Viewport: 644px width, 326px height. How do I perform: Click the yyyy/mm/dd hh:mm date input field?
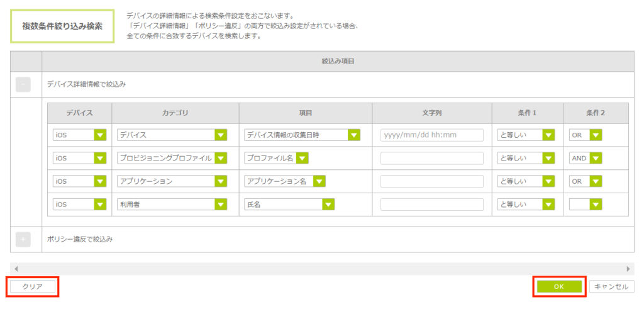[x=431, y=135]
